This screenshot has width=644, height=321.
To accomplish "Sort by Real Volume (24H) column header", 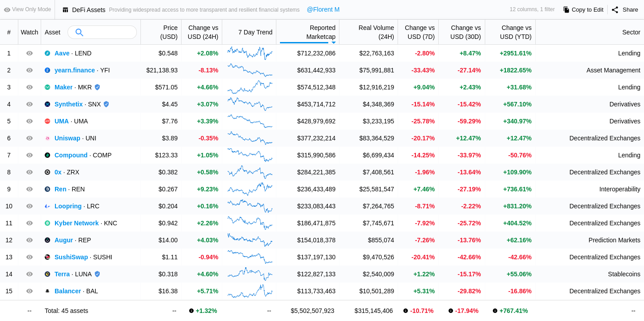I will (x=376, y=32).
